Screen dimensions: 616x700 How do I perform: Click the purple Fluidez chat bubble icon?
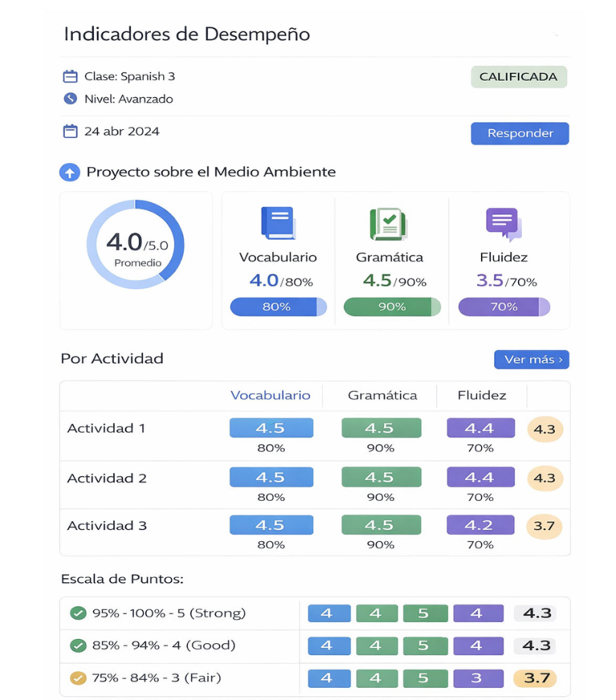(503, 224)
